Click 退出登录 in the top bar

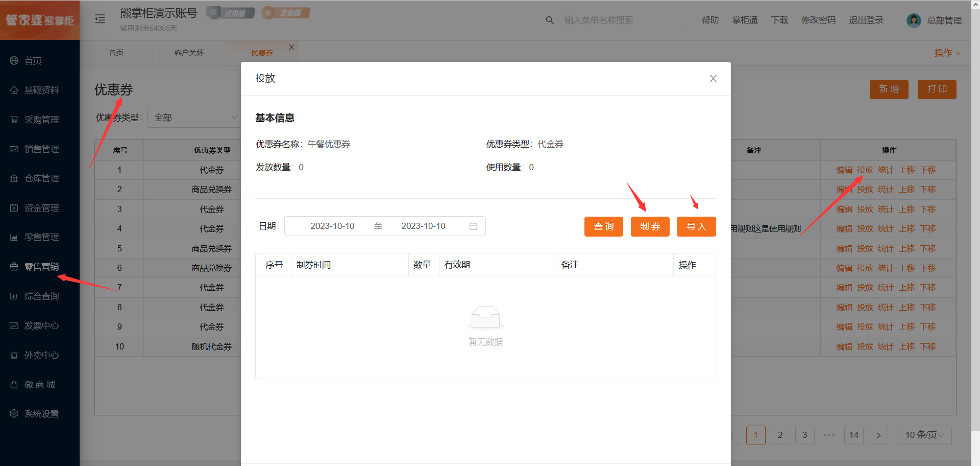pos(866,20)
